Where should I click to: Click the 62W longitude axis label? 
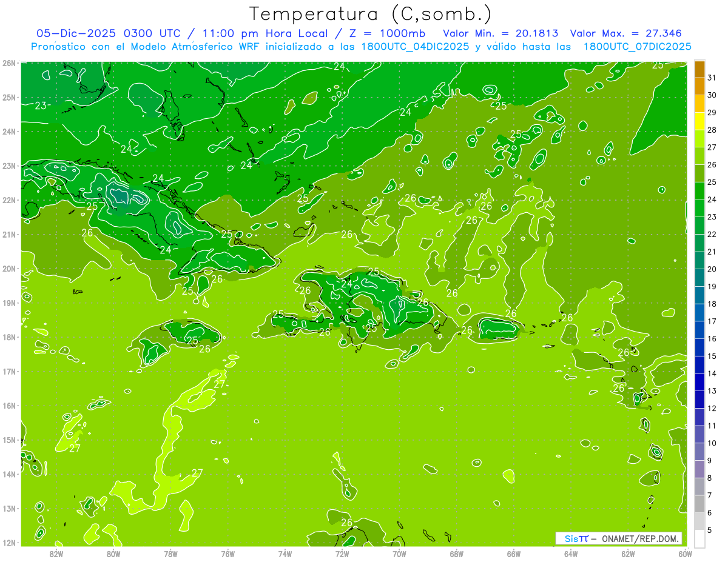tap(628, 554)
